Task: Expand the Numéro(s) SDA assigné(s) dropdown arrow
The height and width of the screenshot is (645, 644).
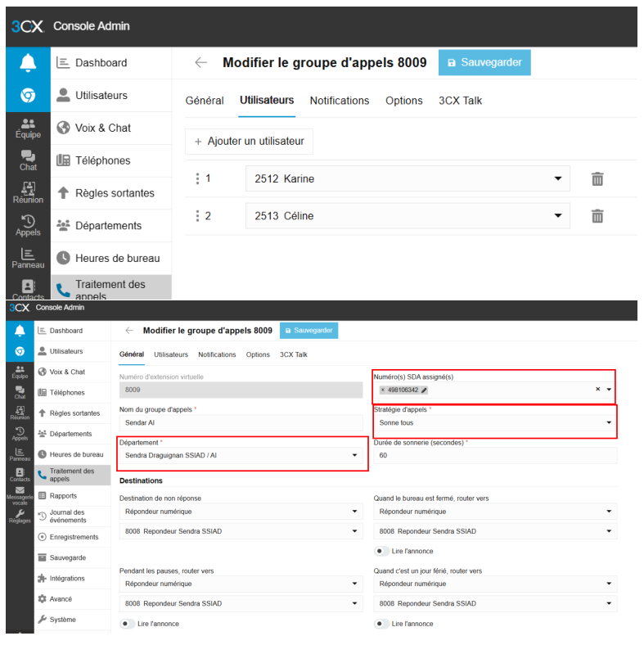Action: [609, 389]
